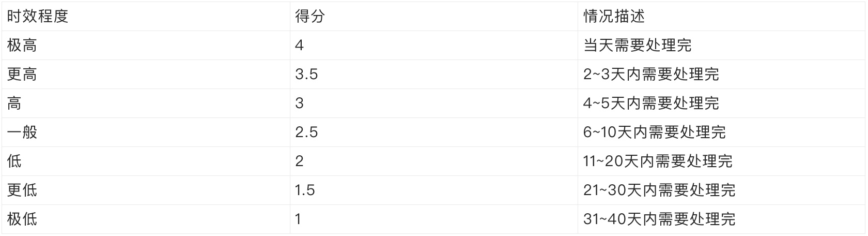Select the '极高' cell
868x236 pixels.
22,46
